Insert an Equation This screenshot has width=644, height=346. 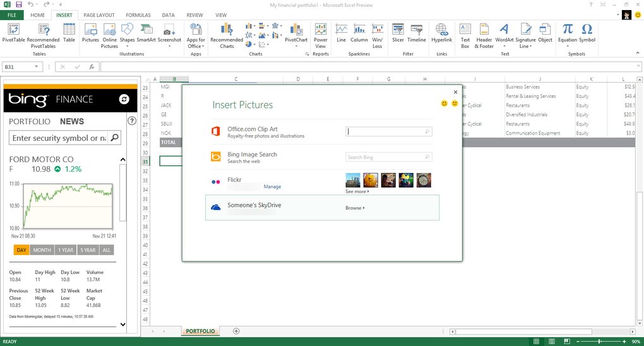[x=568, y=35]
